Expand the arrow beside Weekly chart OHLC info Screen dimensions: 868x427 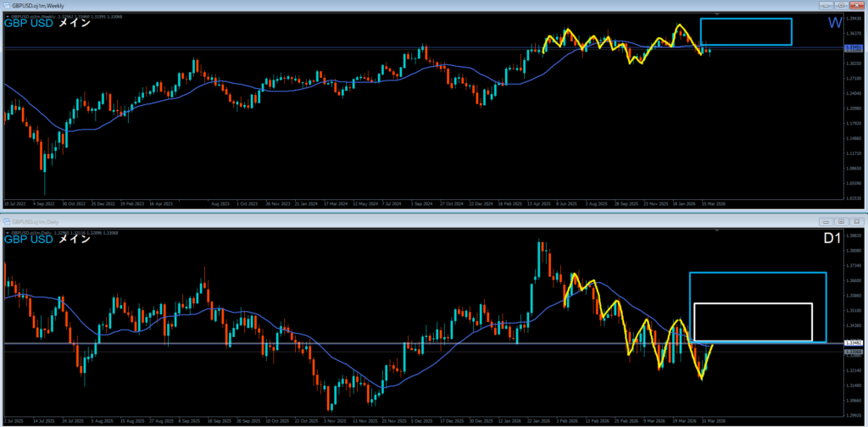pyautogui.click(x=7, y=16)
